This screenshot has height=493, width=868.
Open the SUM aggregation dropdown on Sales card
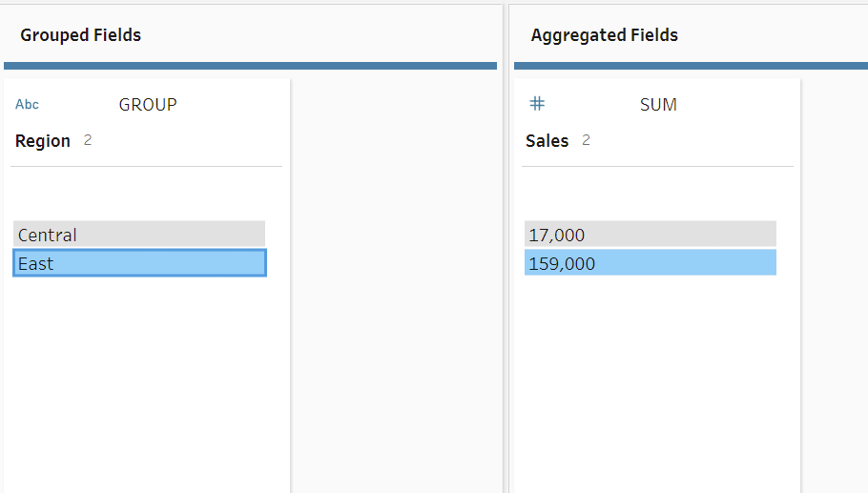(658, 105)
